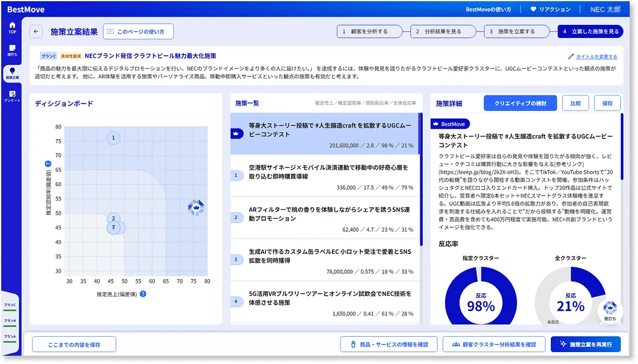
Task: Click 施策一覧 list scrollbar
Action: pyautogui.click(x=421, y=180)
